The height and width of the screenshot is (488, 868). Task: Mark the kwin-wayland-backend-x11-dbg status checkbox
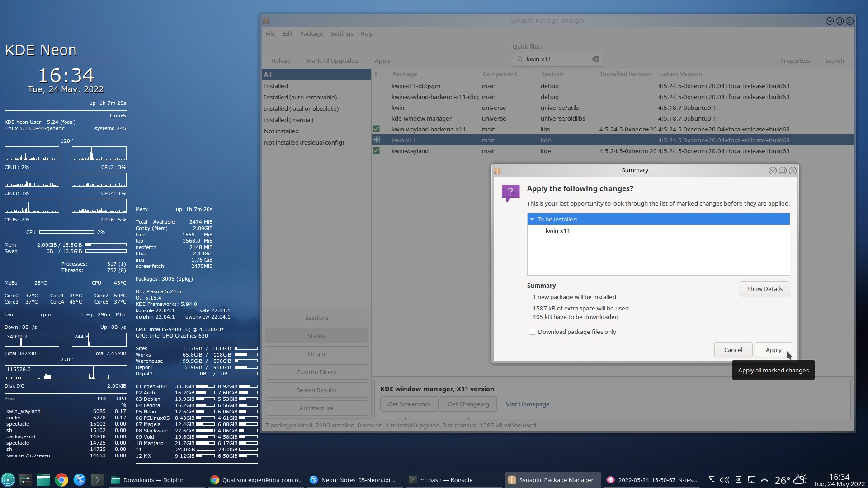pyautogui.click(x=376, y=97)
